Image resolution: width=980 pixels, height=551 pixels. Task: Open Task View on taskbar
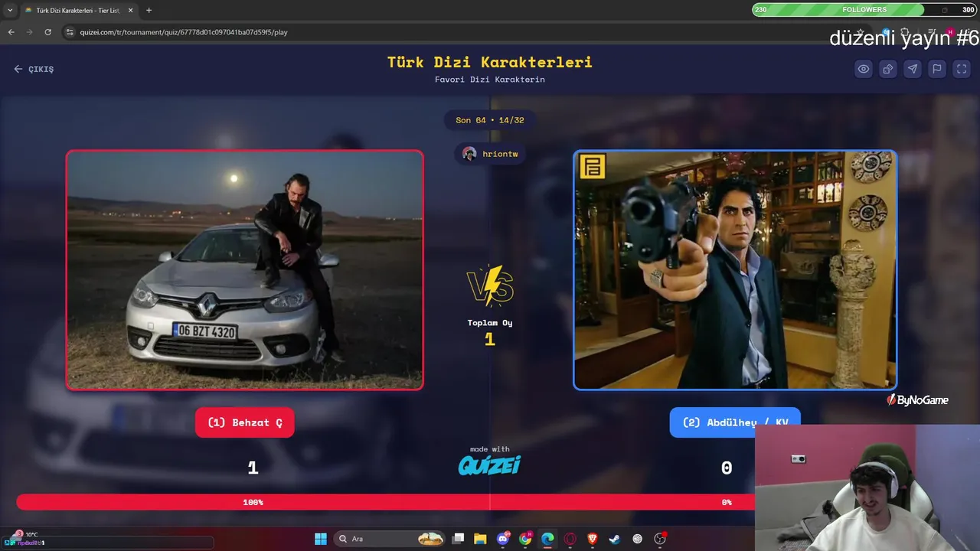click(458, 539)
